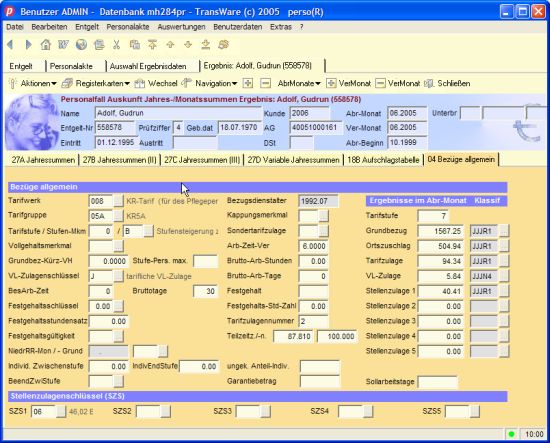The height and width of the screenshot is (443, 550).
Task: Click the Abr-Monat field 06.2005
Action: tap(407, 113)
